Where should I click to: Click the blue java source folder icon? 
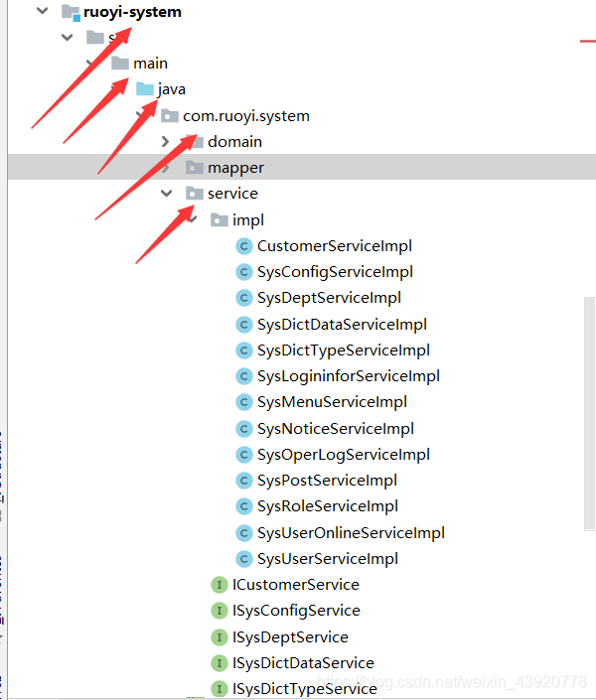point(145,88)
